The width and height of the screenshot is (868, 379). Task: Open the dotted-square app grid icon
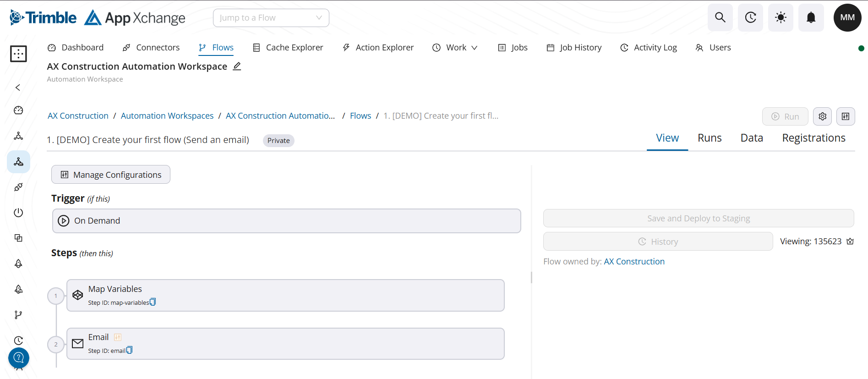coord(18,54)
